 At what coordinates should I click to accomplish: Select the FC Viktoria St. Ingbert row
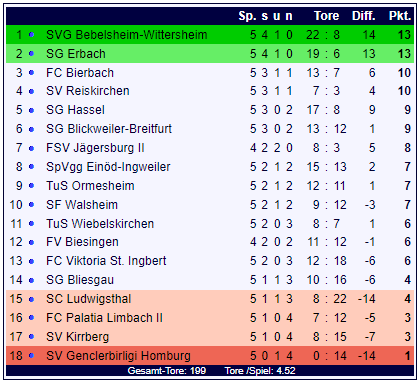(210, 261)
